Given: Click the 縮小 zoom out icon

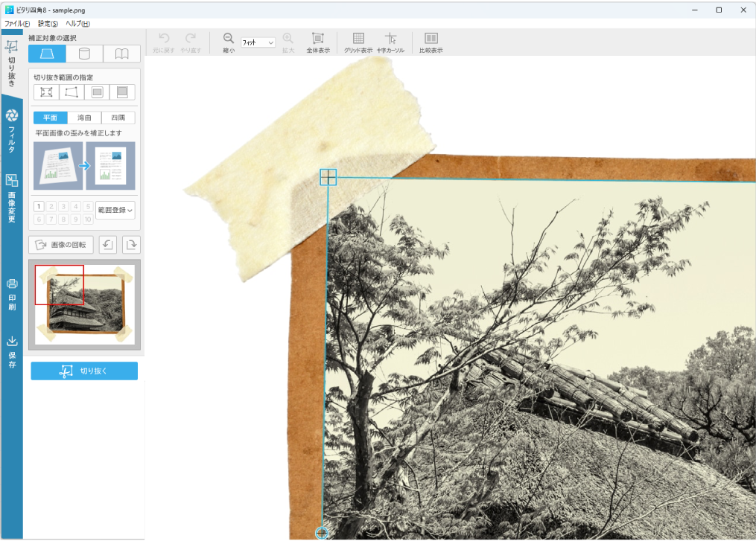Looking at the screenshot, I should pos(228,39).
